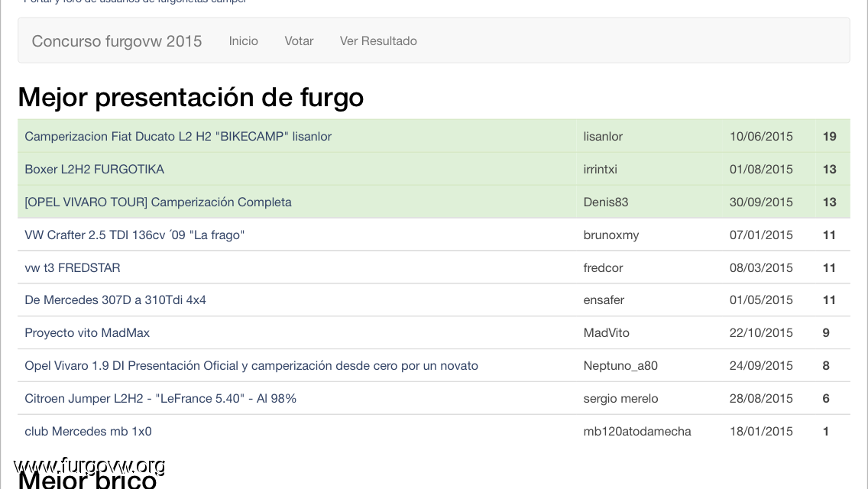Click the date 10/06/2015
This screenshot has width=868, height=489.
click(761, 136)
